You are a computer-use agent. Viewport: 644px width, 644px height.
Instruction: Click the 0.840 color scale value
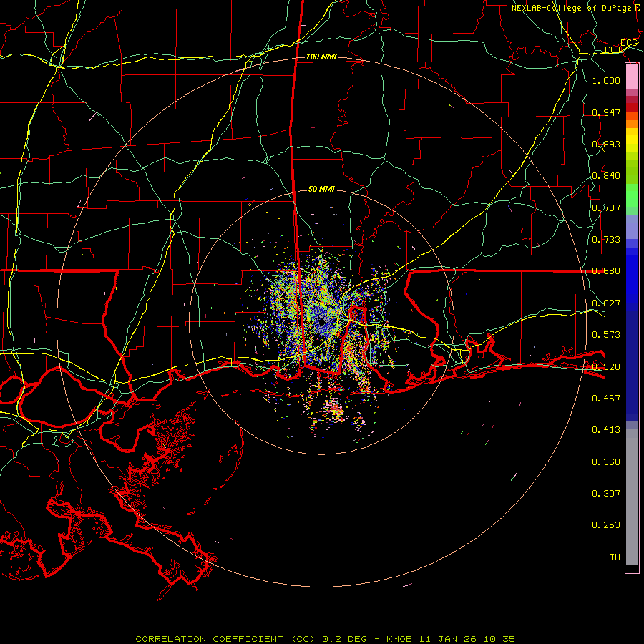click(606, 176)
